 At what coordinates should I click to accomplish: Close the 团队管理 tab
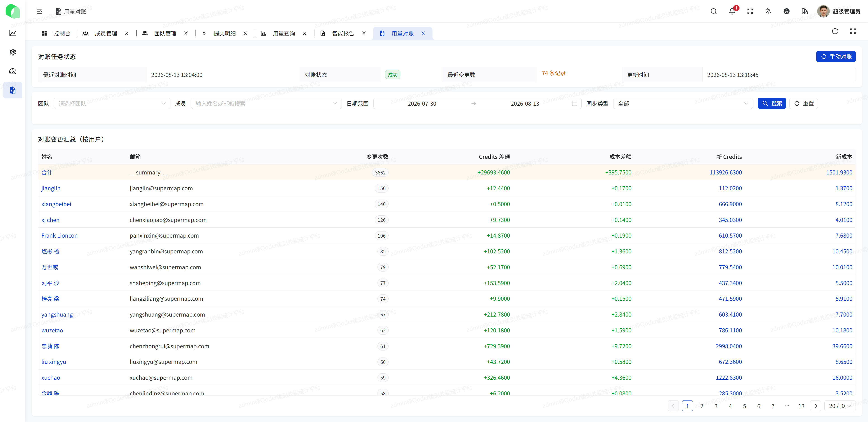point(186,33)
